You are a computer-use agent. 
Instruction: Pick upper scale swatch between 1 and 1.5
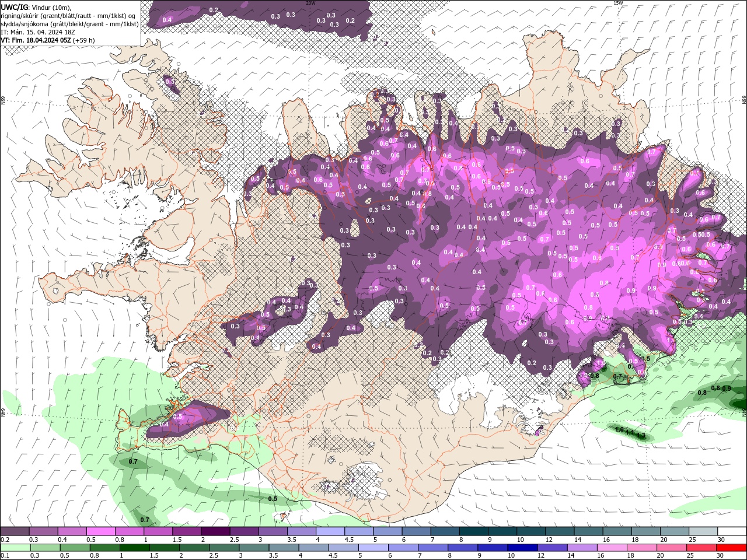pos(158,531)
